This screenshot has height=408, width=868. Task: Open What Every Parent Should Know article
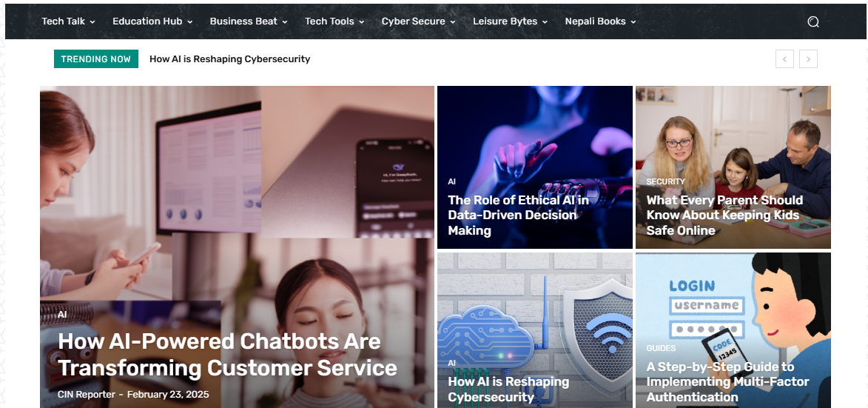tap(724, 215)
